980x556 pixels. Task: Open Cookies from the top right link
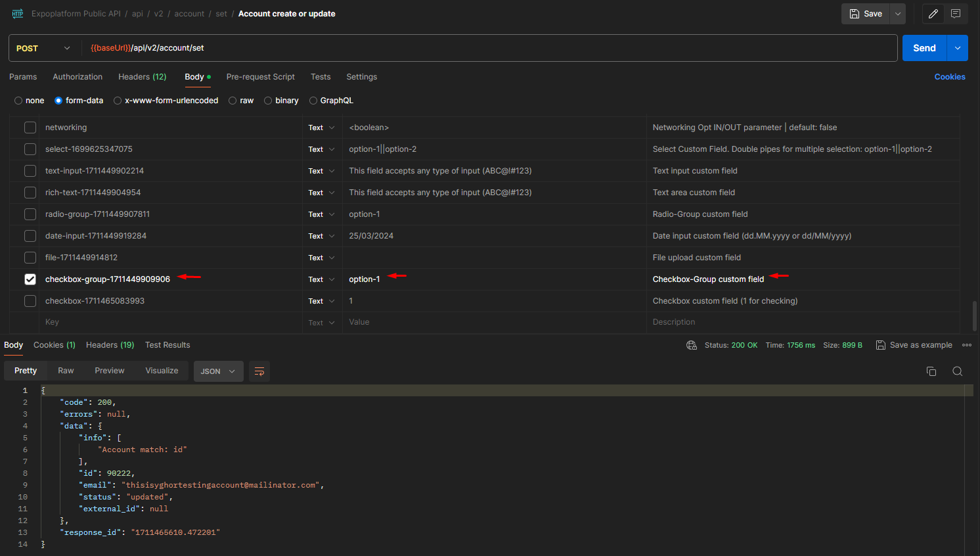[950, 77]
